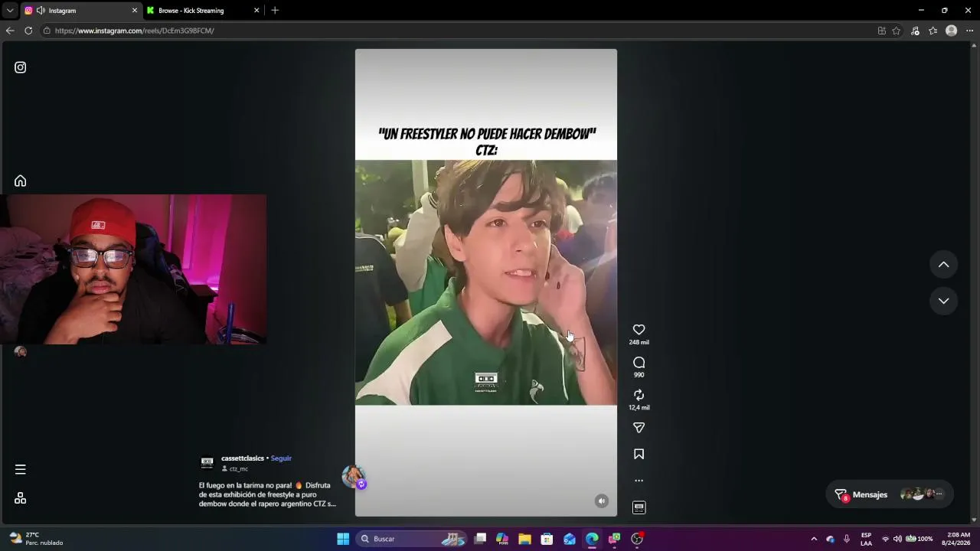Open the cassettclasics profile name
980x551 pixels.
[x=243, y=458]
